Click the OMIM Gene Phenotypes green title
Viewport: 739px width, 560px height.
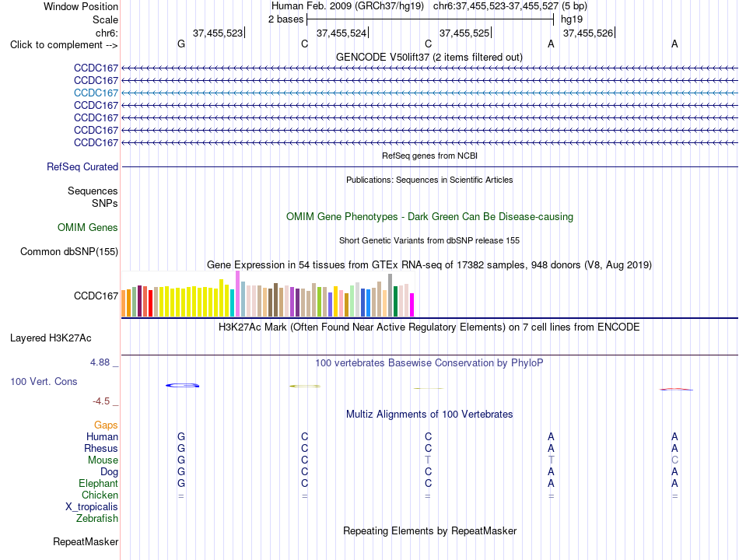pos(429,217)
